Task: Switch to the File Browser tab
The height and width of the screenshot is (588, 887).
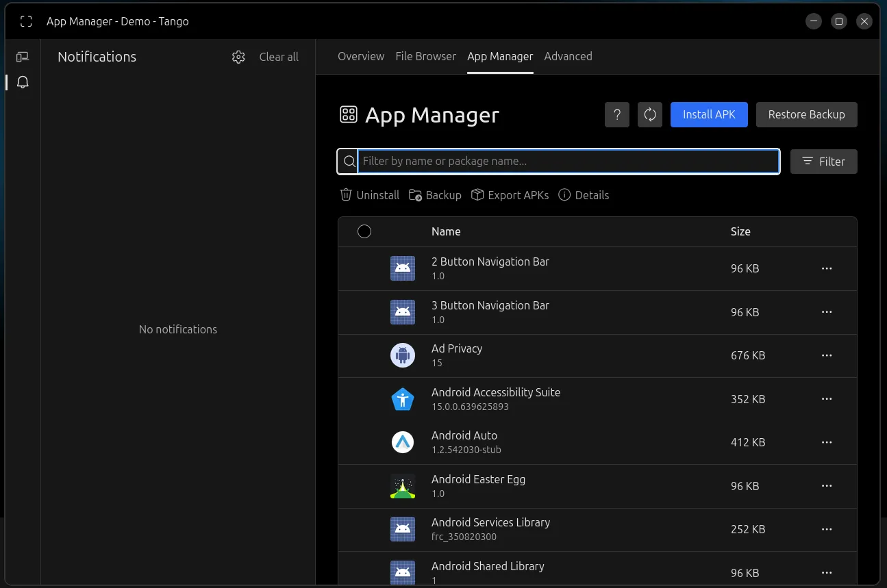Action: 425,56
